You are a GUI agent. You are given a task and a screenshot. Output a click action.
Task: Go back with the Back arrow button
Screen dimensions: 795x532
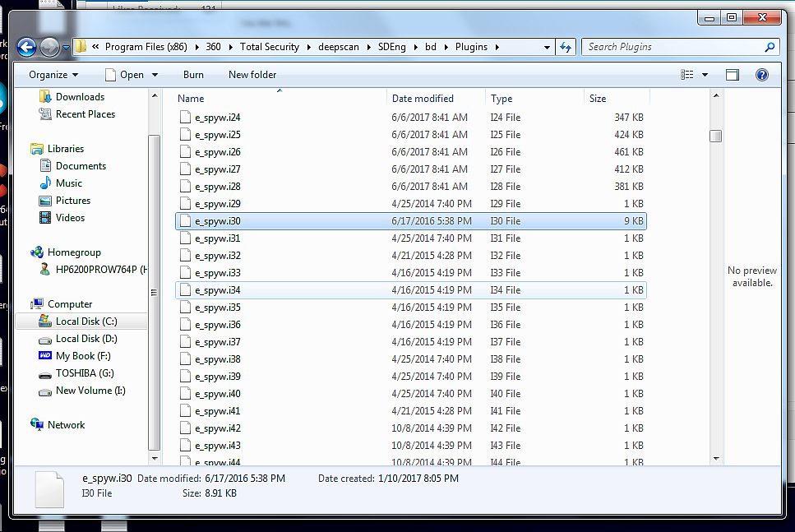coord(27,48)
